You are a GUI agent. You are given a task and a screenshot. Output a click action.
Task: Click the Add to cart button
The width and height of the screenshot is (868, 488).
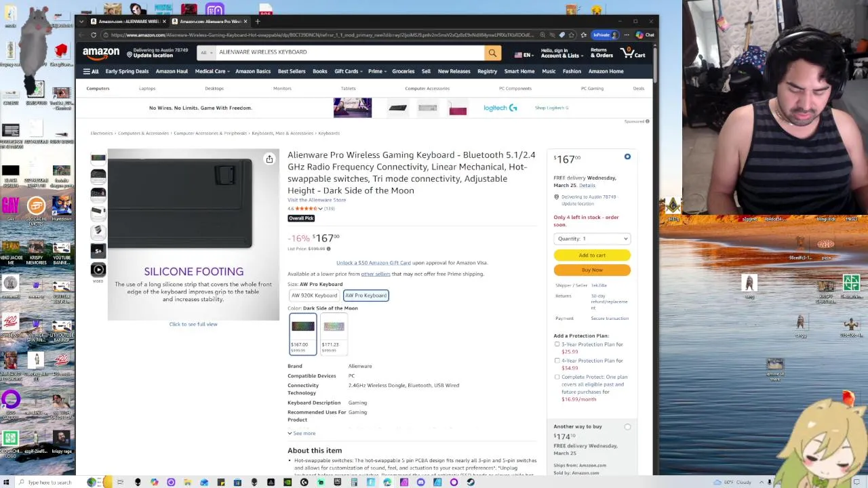592,256
